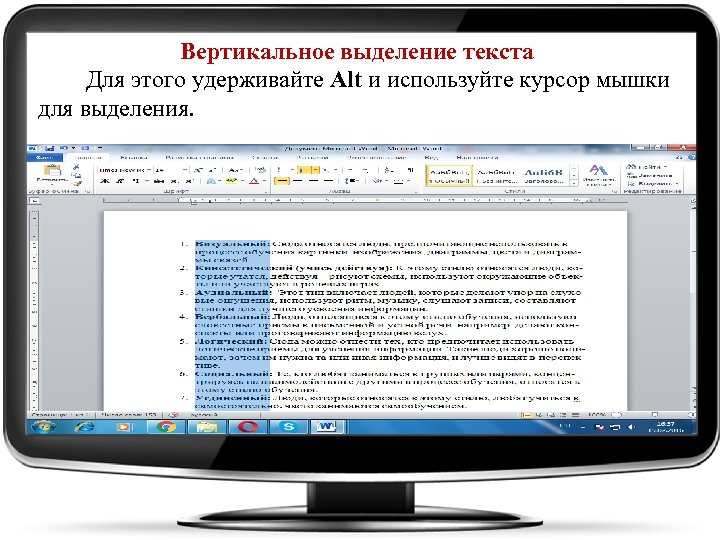Click the Redo icon in quick access toolbar
The width and height of the screenshot is (720, 540).
pos(85,148)
